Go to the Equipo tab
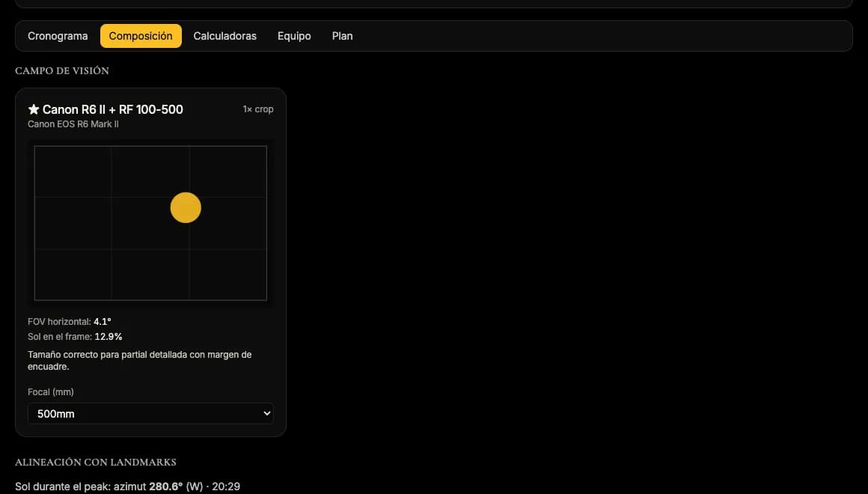 coord(294,36)
